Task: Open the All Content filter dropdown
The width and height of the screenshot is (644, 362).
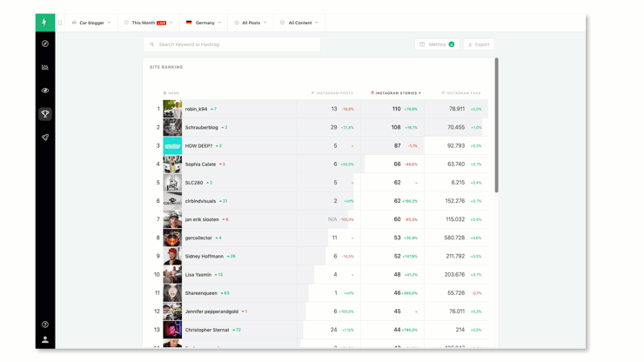Action: tap(299, 23)
